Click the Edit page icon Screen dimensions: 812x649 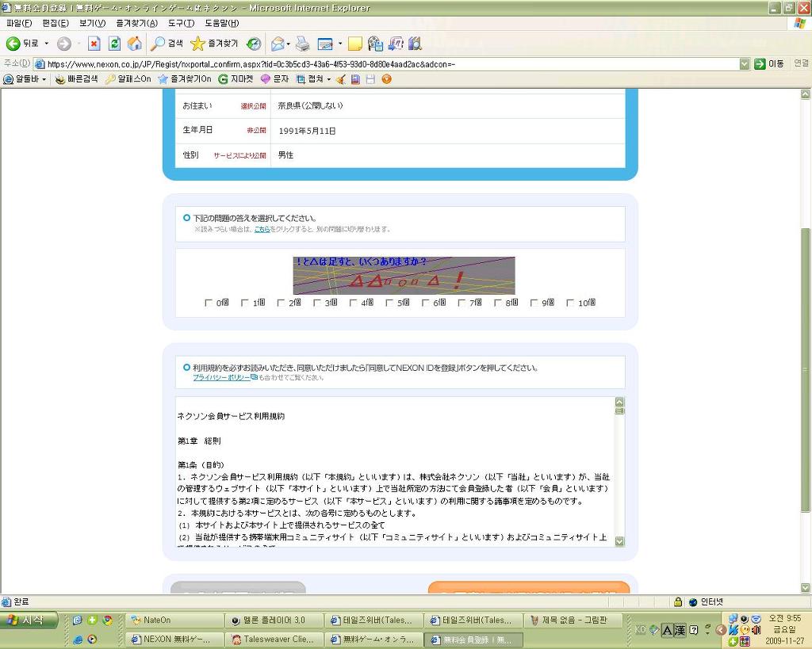click(x=325, y=44)
